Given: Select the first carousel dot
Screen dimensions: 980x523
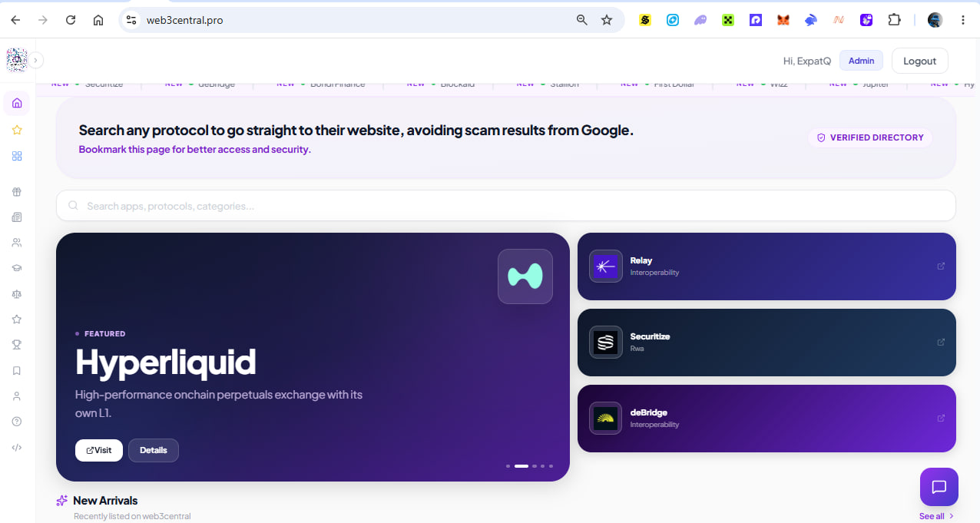Looking at the screenshot, I should tap(508, 466).
